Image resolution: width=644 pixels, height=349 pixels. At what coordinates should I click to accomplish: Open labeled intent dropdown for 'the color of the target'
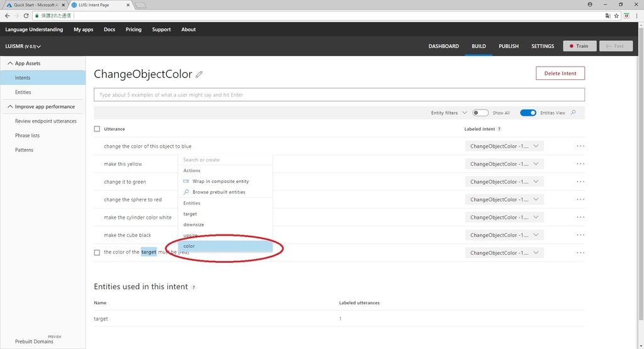pos(504,253)
